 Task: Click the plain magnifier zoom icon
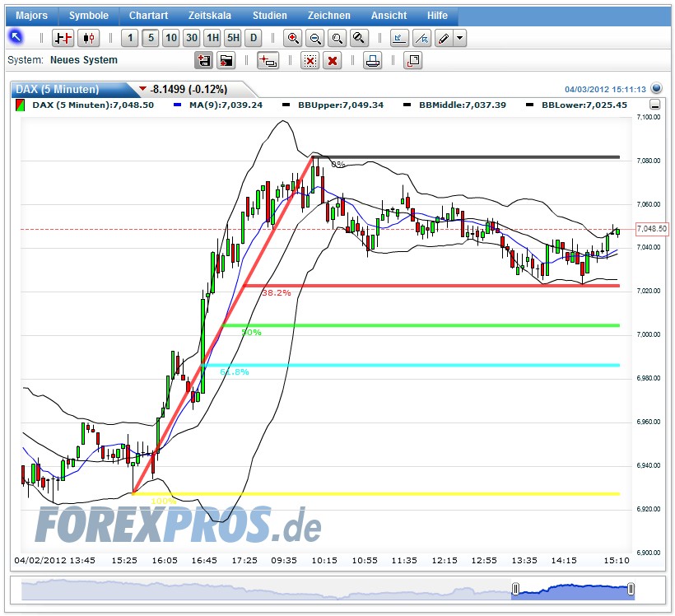click(x=337, y=38)
